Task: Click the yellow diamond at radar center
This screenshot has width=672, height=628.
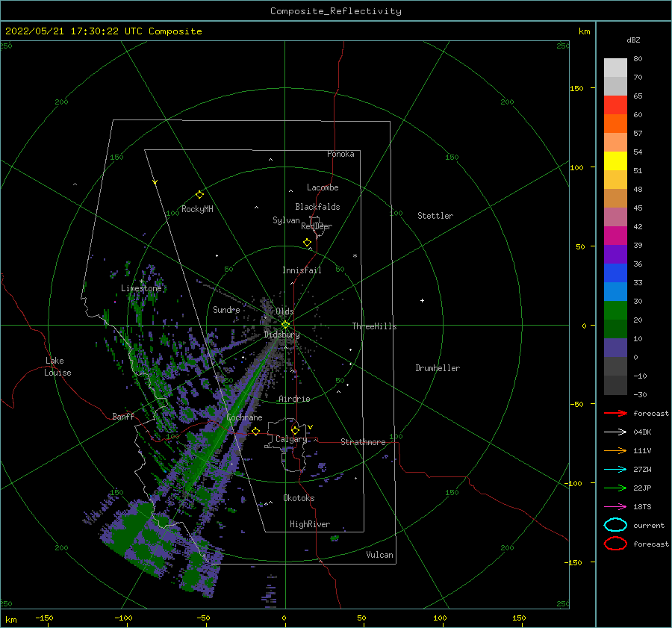Action: 285,325
